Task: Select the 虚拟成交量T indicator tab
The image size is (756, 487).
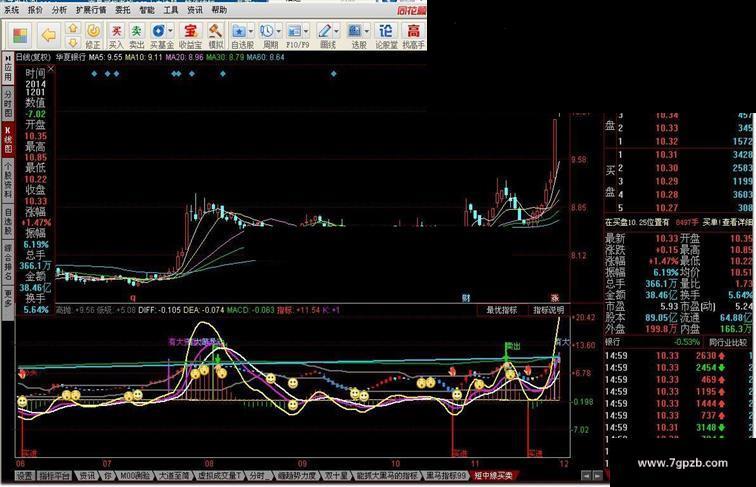Action: click(x=219, y=476)
